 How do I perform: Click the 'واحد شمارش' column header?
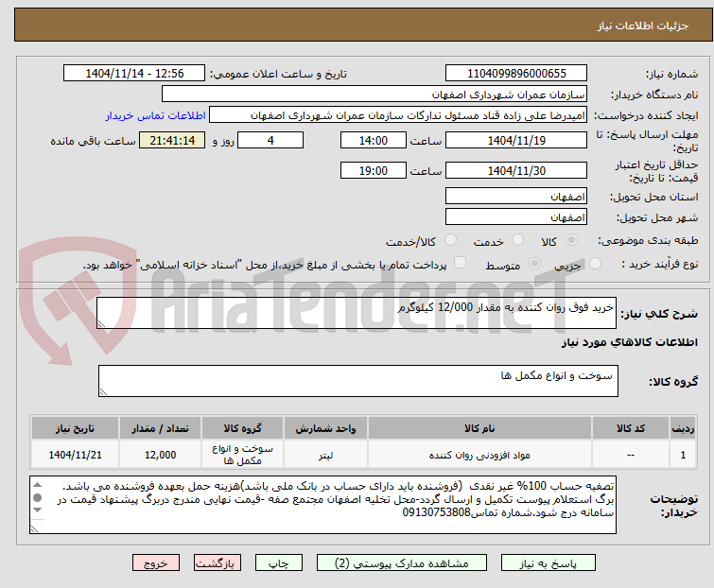click(x=325, y=428)
